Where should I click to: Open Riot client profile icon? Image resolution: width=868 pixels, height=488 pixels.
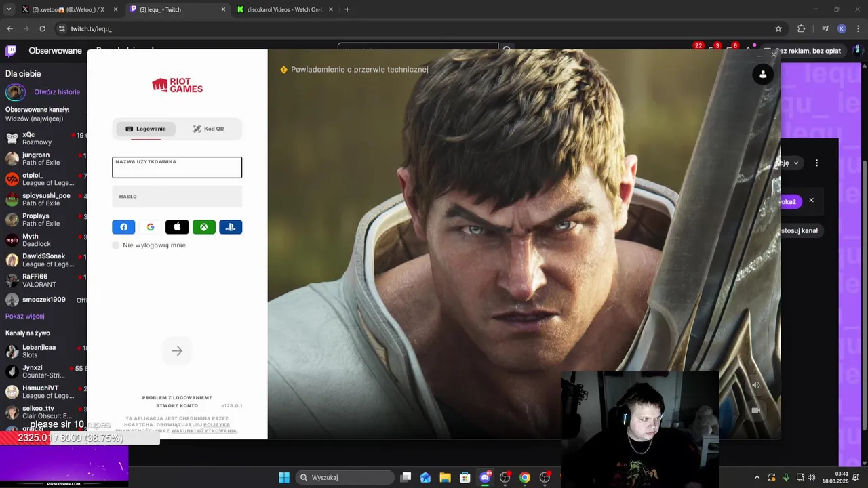click(763, 75)
